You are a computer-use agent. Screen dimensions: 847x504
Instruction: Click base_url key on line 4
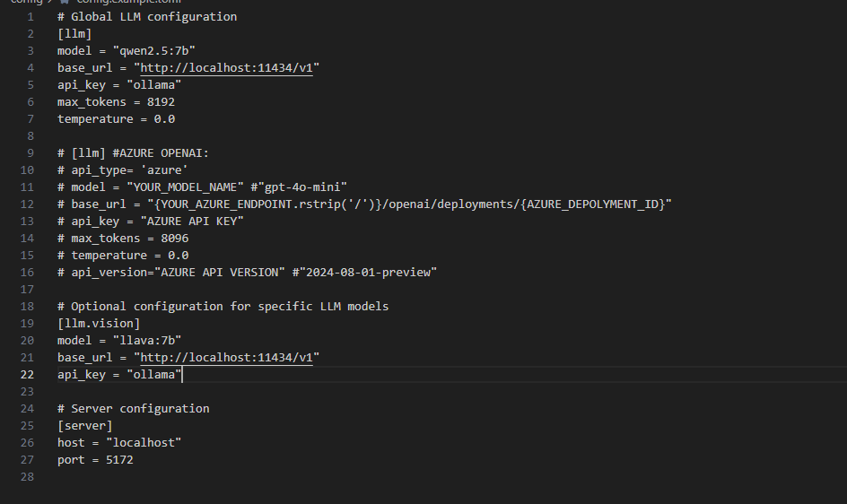(x=85, y=68)
